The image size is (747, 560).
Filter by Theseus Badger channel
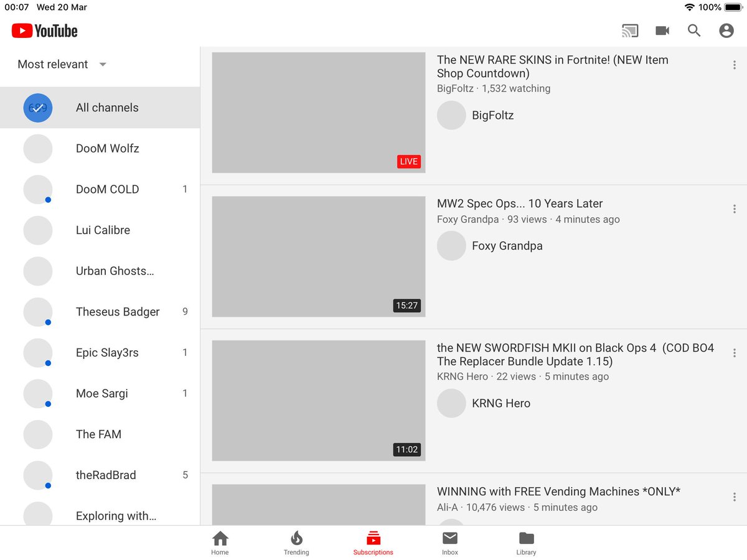click(x=100, y=312)
